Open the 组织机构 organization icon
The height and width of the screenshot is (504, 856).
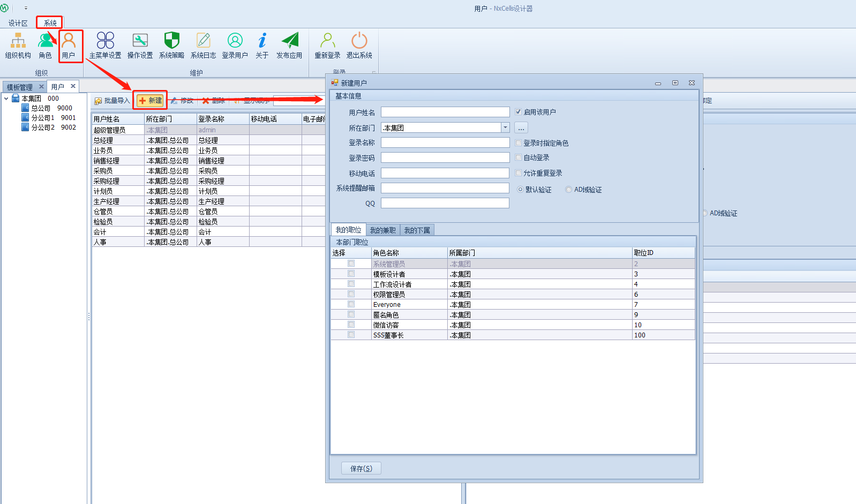tap(18, 45)
